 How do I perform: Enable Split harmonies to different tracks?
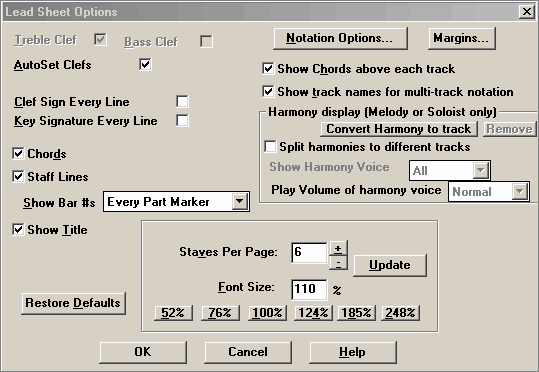[270, 146]
